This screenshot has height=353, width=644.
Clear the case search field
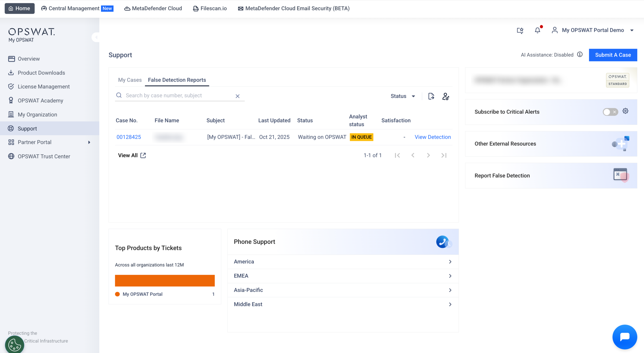tap(237, 96)
